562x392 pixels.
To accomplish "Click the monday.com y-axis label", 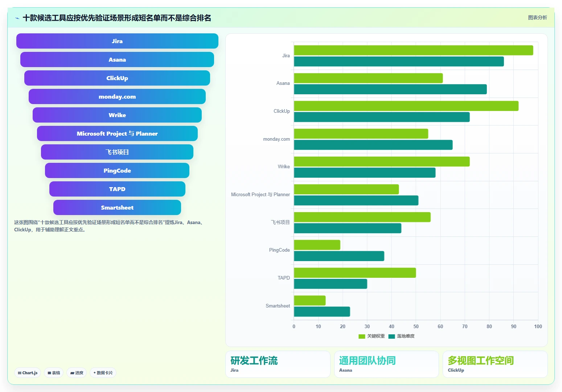I will click(x=276, y=139).
